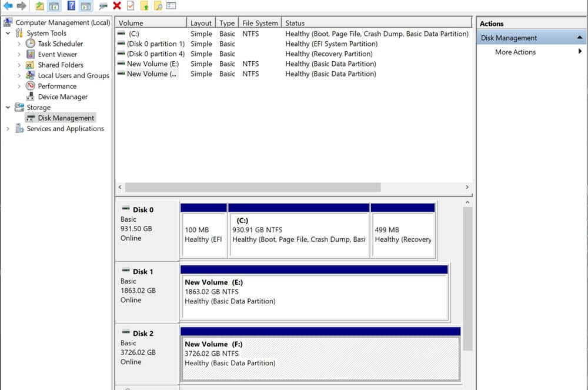588x390 pixels.
Task: Sort by the Status column header
Action: [376, 22]
